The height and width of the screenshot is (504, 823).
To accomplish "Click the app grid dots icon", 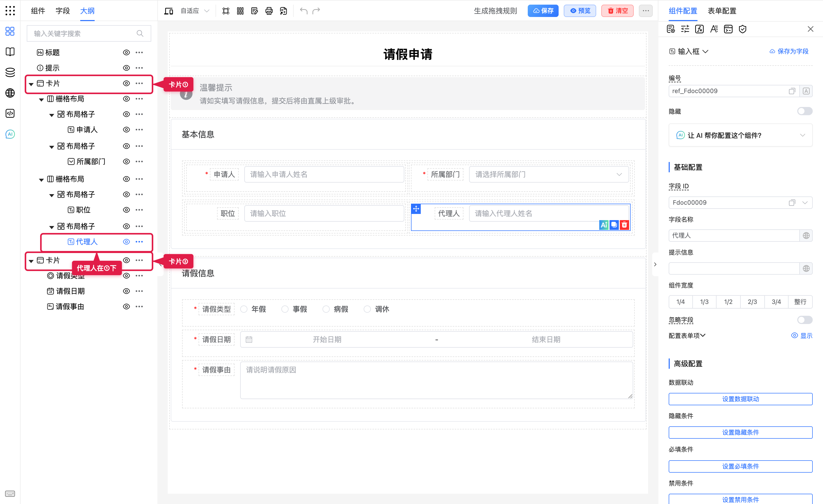I will pos(10,11).
